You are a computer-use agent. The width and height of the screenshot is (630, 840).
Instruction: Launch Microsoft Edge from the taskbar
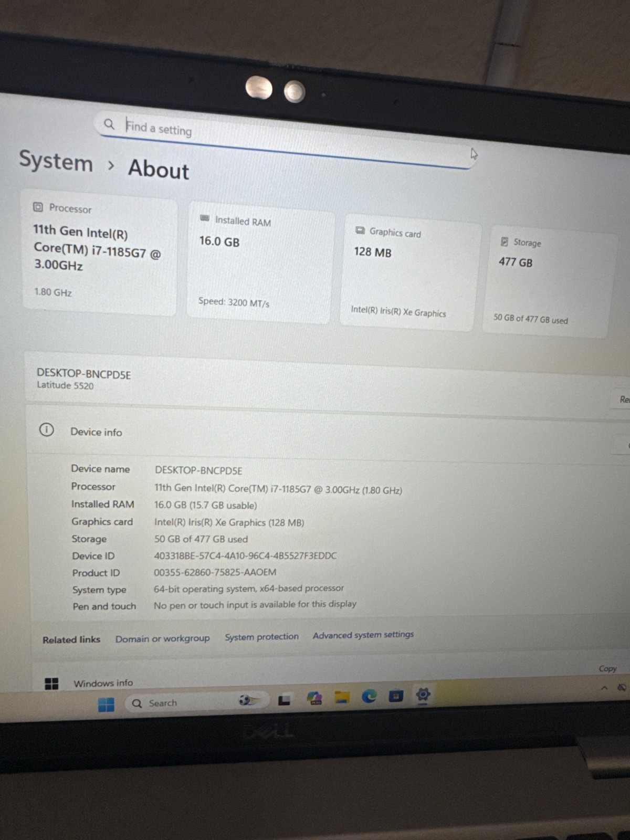(369, 696)
